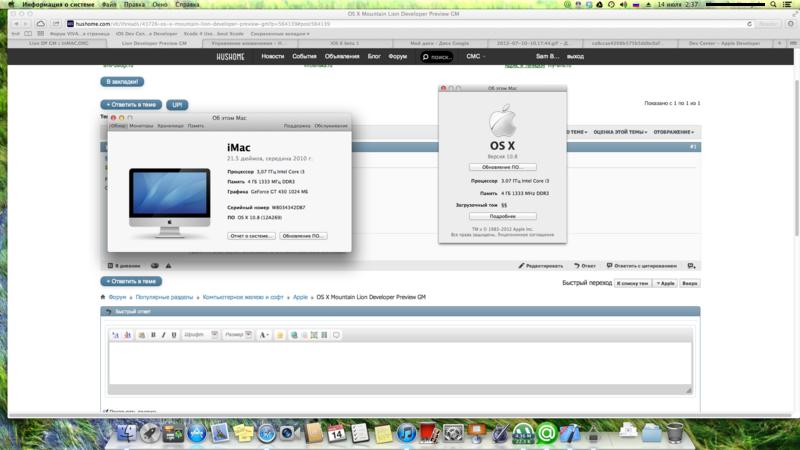800x450 pixels.
Task: Open Calendar icon showing 14
Action: (x=336, y=433)
